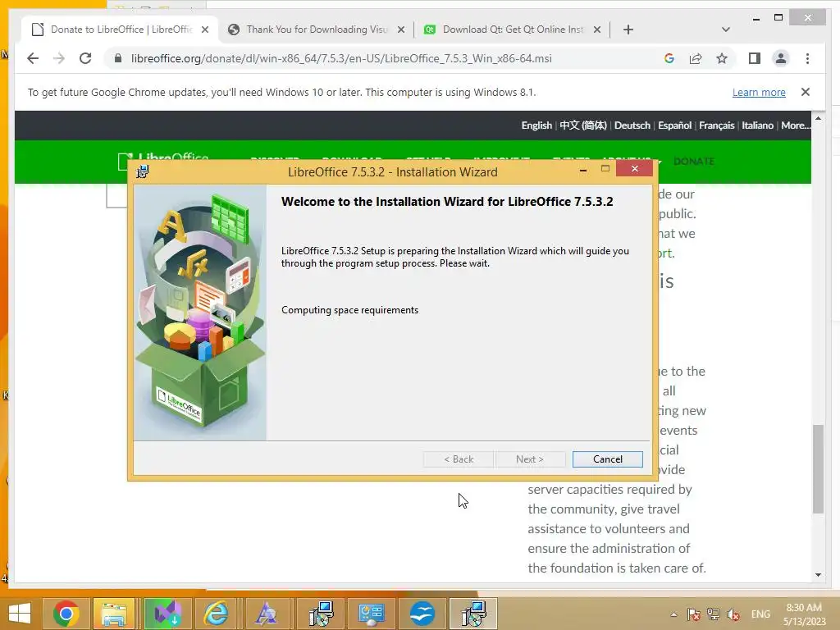
Task: Select Français language link
Action: pos(716,126)
